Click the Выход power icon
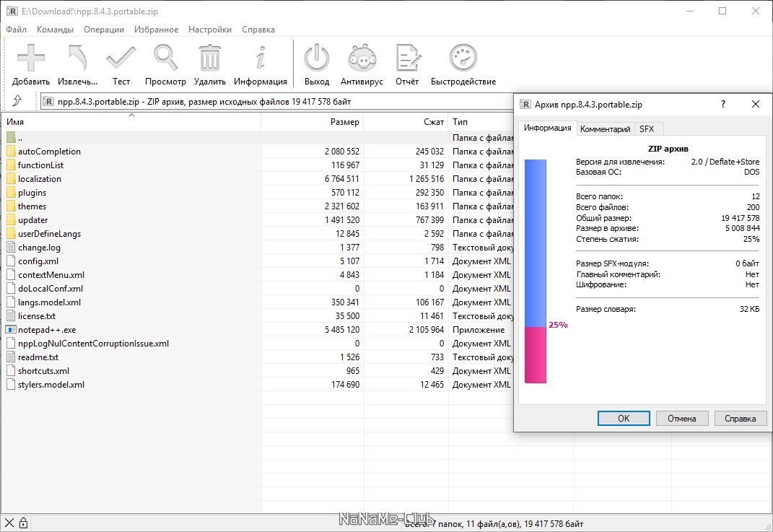The height and width of the screenshot is (532, 773). 317,64
